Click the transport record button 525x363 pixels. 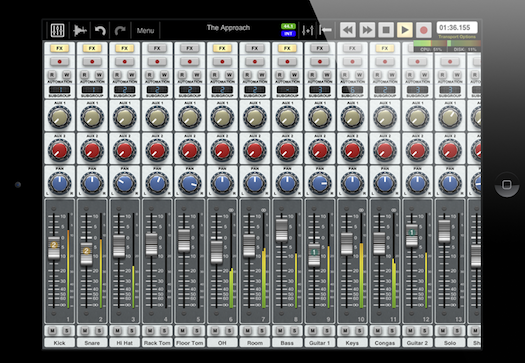click(x=424, y=30)
